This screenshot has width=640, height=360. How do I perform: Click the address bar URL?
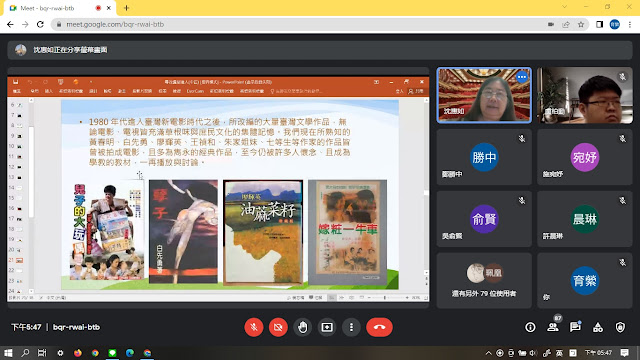tap(115, 24)
